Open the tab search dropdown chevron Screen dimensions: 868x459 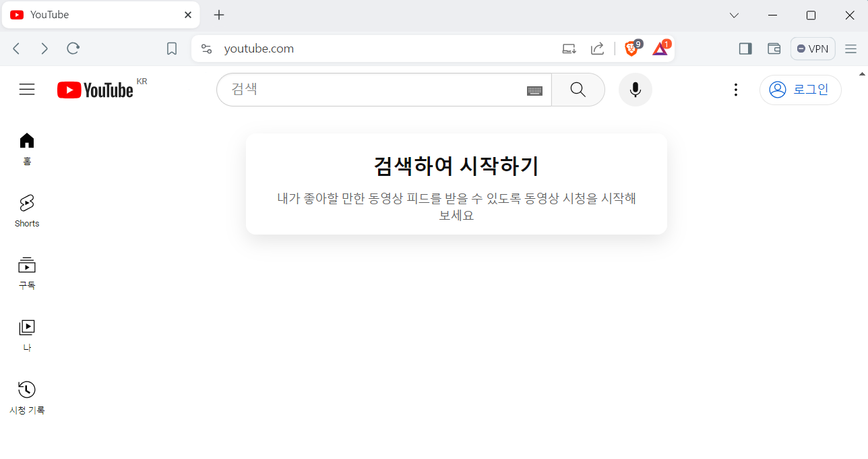(734, 15)
